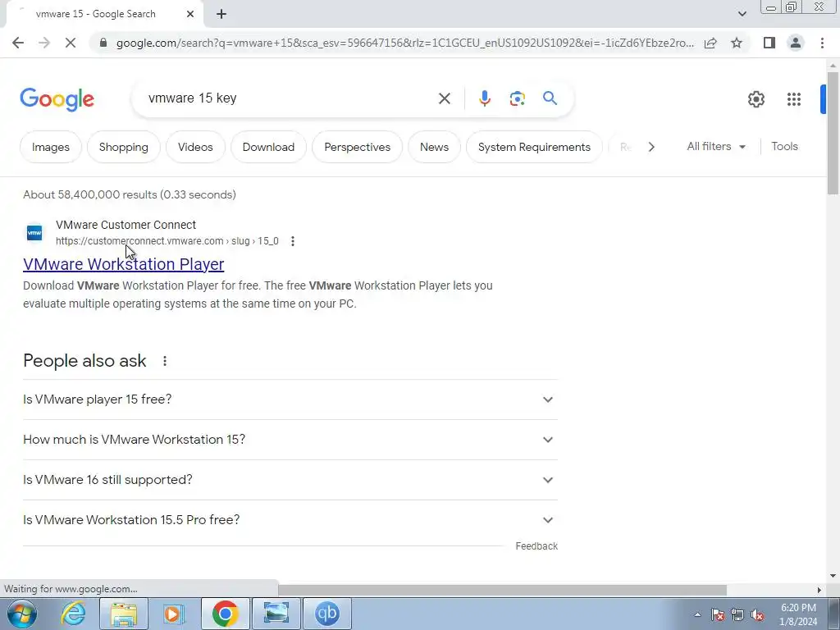
Task: Click the vertical page scrollbar
Action: 833,133
